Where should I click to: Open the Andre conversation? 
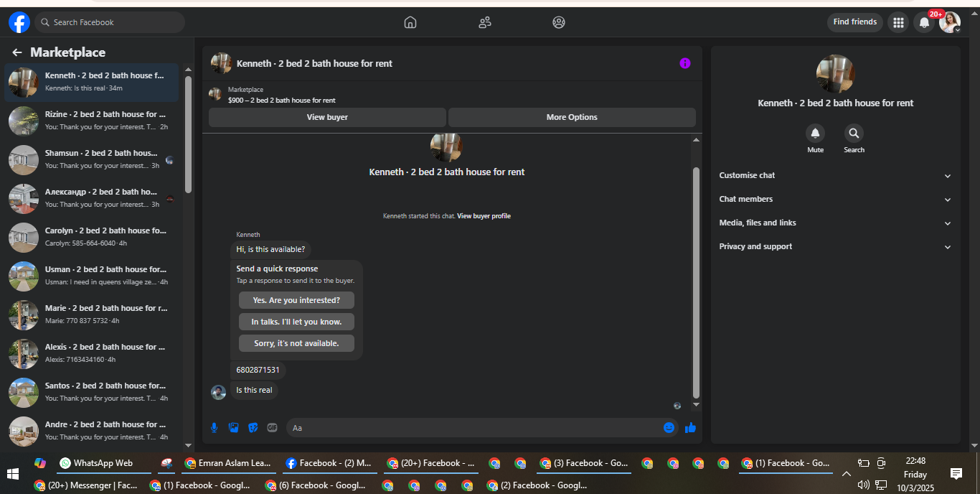tap(93, 432)
